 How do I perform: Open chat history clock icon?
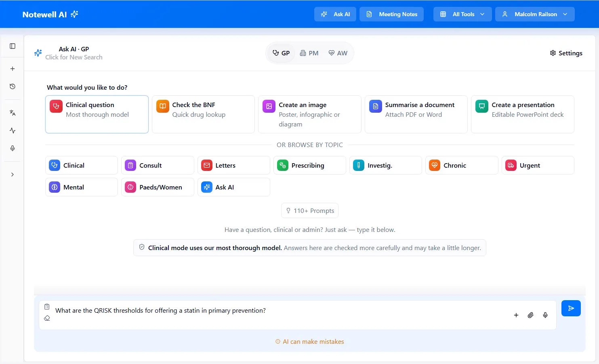click(13, 86)
